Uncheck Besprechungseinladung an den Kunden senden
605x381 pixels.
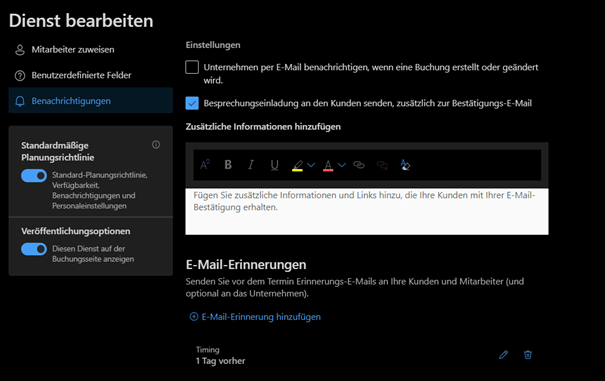click(192, 103)
